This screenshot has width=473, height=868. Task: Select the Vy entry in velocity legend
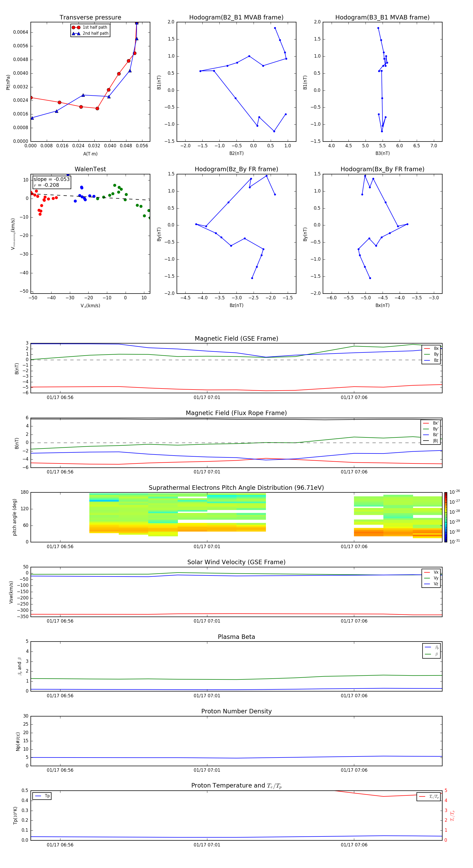coord(431,578)
